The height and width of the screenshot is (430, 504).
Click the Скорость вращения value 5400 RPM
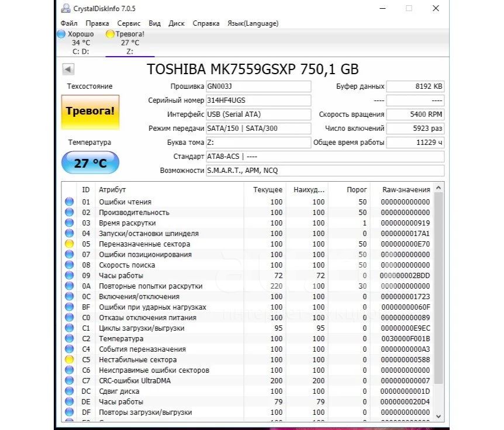415,115
